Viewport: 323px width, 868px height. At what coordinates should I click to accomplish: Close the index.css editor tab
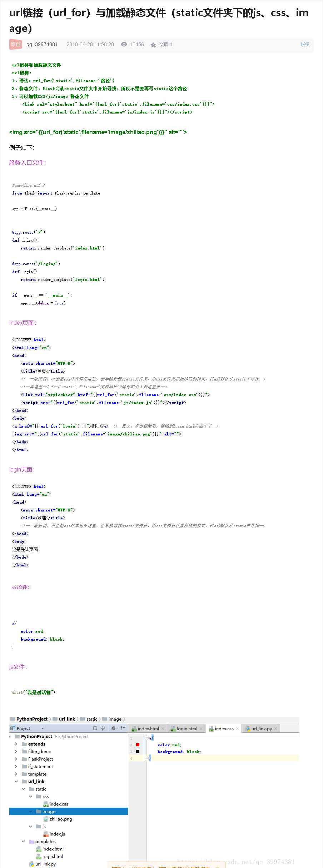click(237, 729)
